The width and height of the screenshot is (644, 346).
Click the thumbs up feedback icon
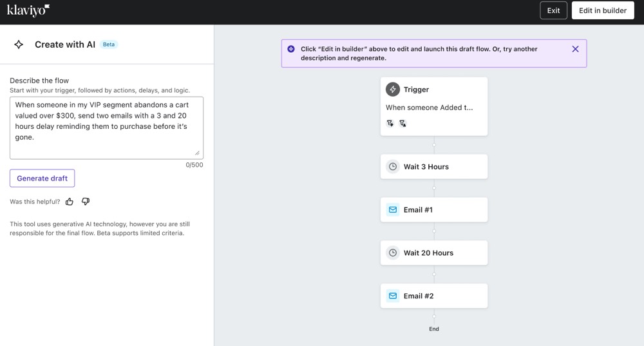point(70,202)
